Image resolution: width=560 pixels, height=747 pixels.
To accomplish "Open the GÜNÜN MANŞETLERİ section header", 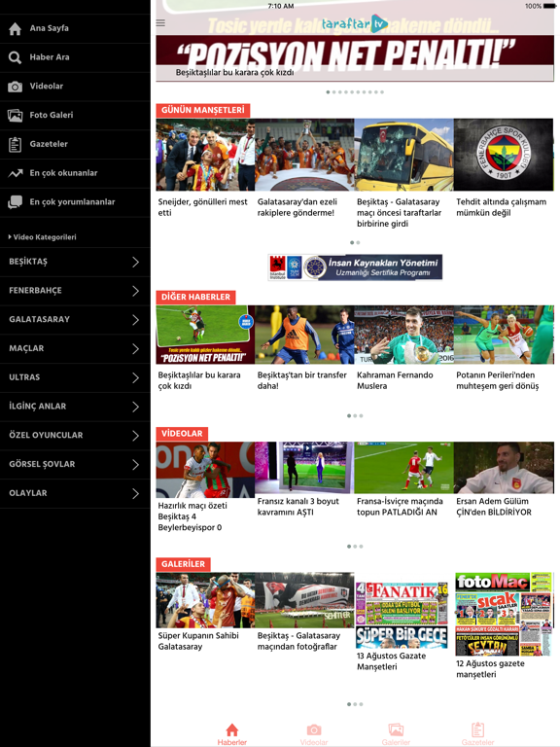I will (x=203, y=110).
